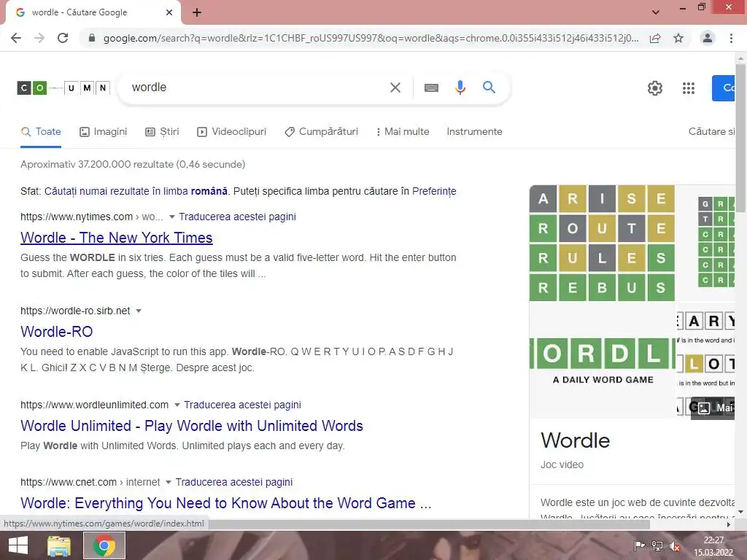Open the Windows Start menu
This screenshot has height=560, width=747.
pyautogui.click(x=18, y=545)
